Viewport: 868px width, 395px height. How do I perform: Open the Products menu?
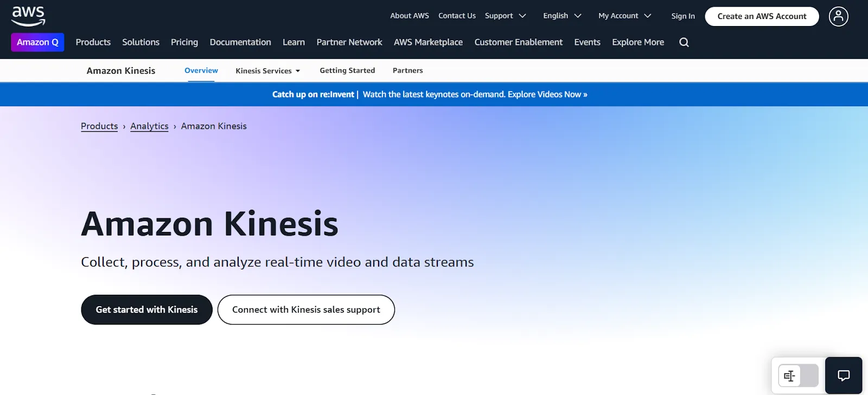[x=93, y=42]
